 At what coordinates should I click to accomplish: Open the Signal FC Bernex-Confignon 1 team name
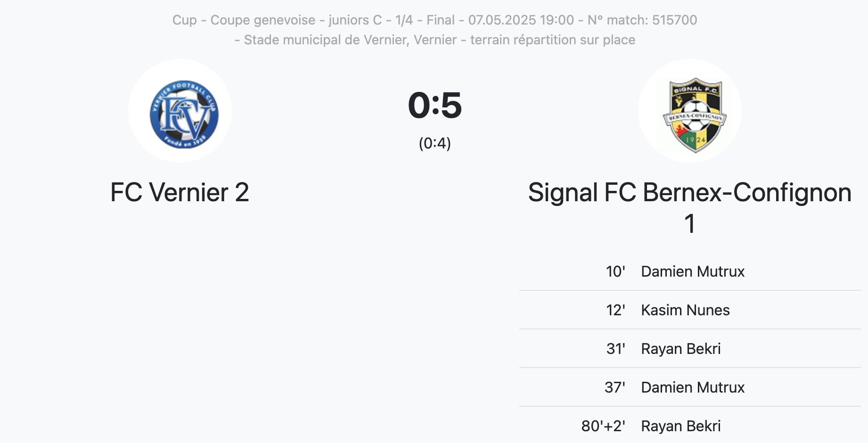[x=689, y=193]
